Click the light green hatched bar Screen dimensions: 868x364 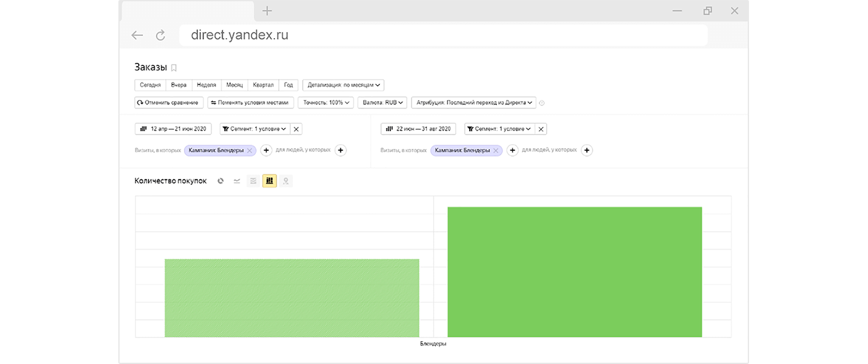(292, 298)
